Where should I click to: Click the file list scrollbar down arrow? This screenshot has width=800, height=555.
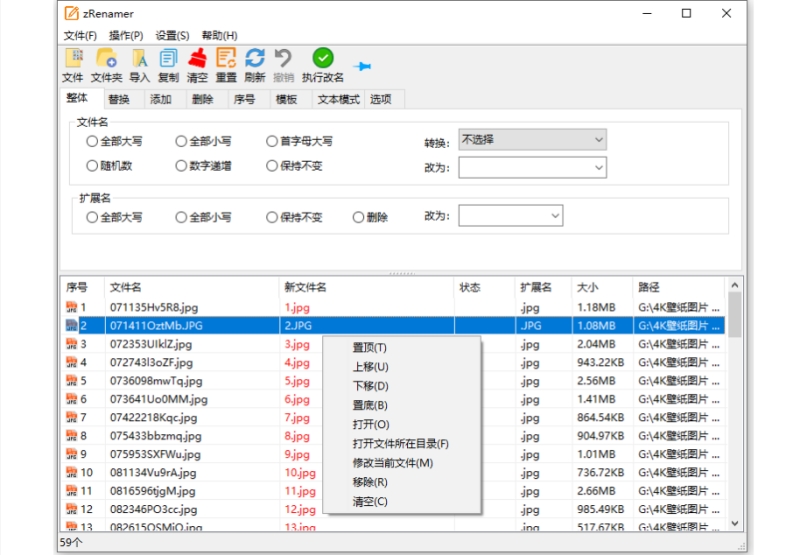click(735, 523)
